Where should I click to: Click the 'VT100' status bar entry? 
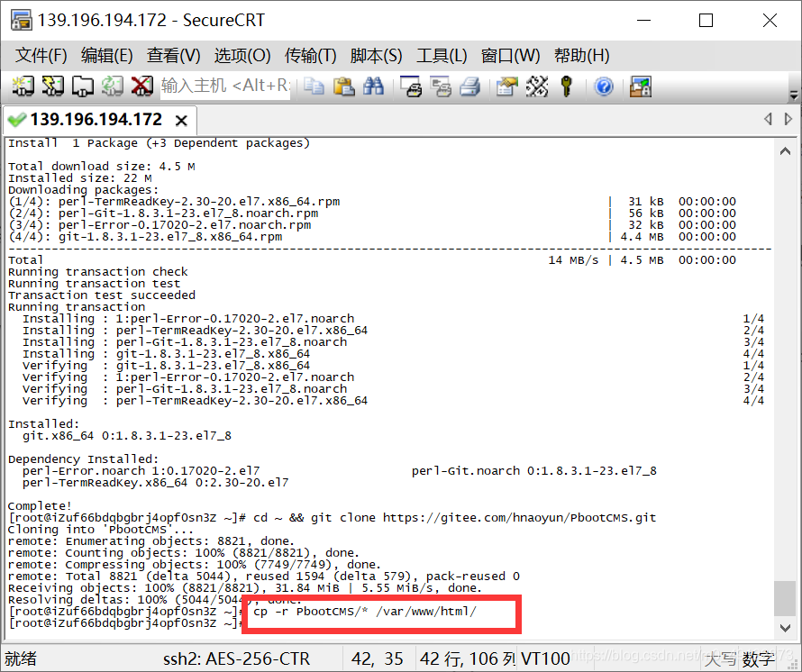click(x=544, y=658)
